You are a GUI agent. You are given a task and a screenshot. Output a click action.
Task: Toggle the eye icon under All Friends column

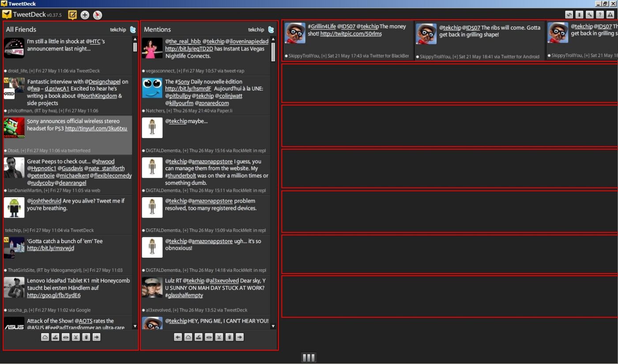(66, 337)
